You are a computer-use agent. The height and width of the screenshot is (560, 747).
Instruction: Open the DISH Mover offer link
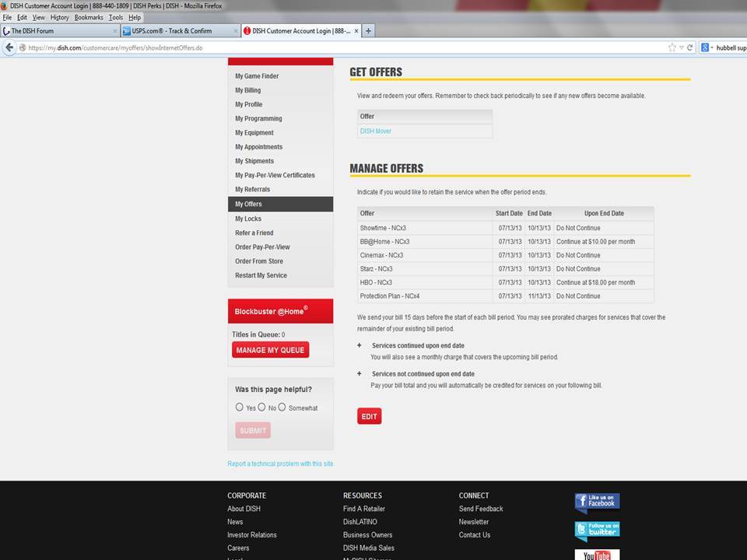coord(375,131)
